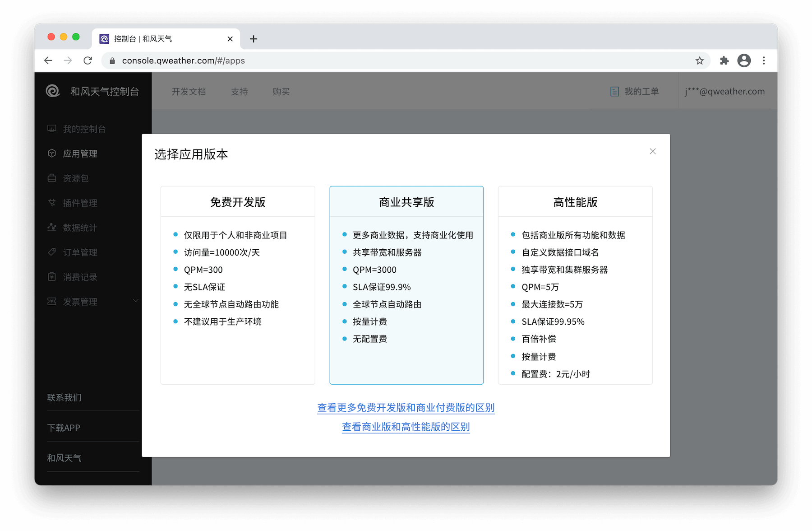Open link 查看商业版和高性能版的区别

[x=406, y=427]
